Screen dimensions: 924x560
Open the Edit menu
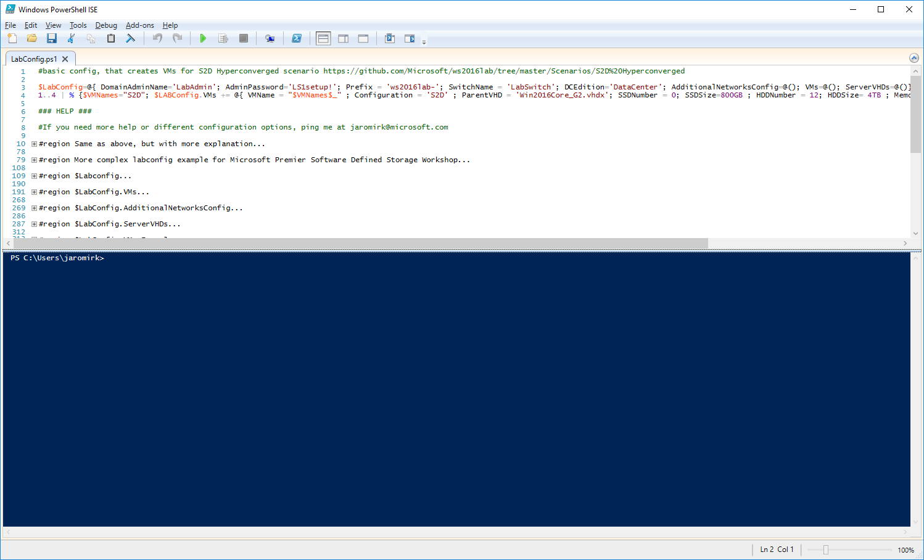tap(31, 25)
